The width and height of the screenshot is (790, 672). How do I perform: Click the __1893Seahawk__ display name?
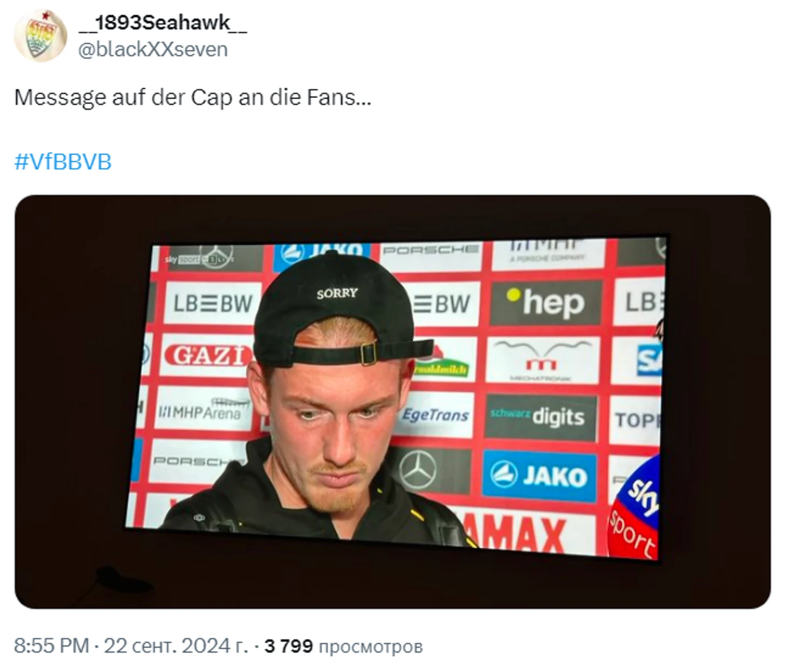162,23
